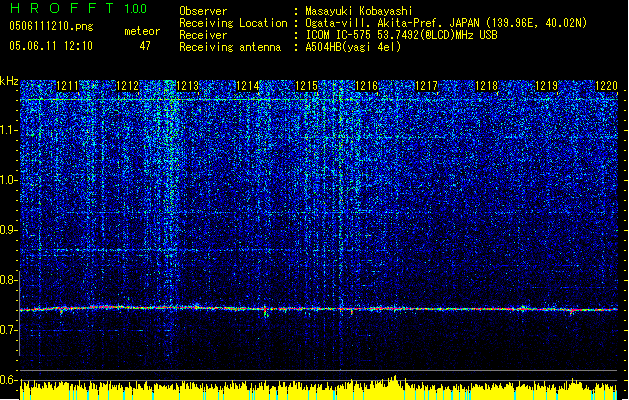Screen dimensions: 629x400
Task: Click the meteor count value 47
Action: pos(145,46)
